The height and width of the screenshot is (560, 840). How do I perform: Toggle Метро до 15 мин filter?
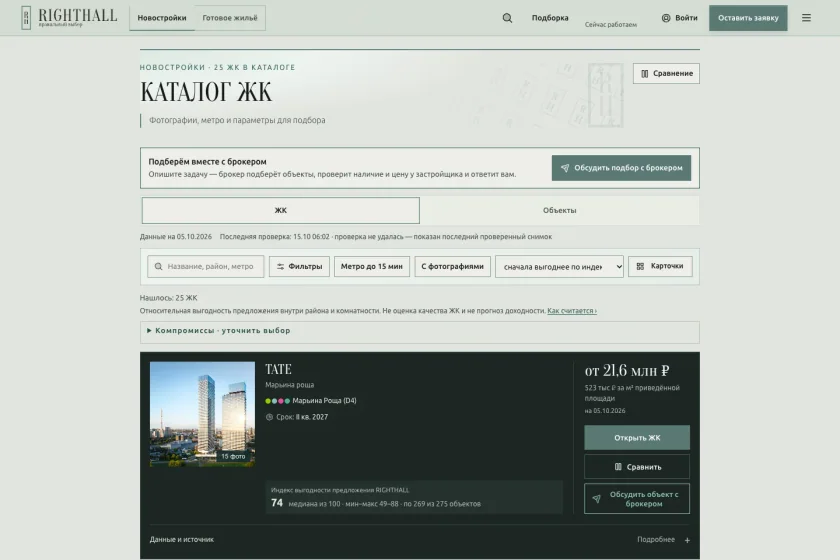tap(372, 266)
